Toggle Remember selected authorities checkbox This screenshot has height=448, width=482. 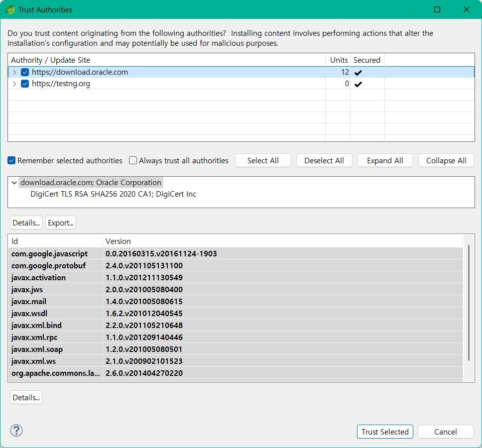[11, 160]
